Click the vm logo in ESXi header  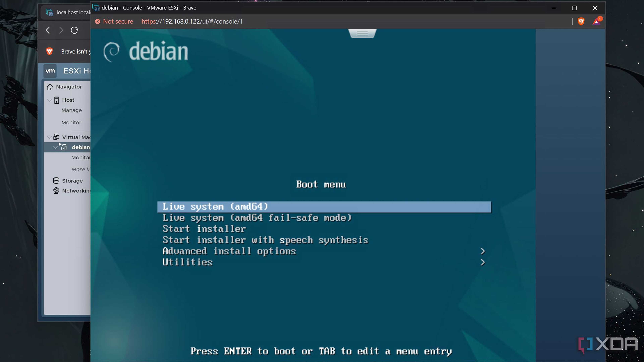click(50, 71)
